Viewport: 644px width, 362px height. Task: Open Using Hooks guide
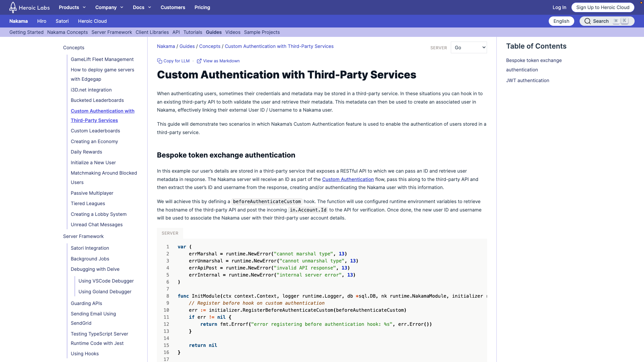85,354
